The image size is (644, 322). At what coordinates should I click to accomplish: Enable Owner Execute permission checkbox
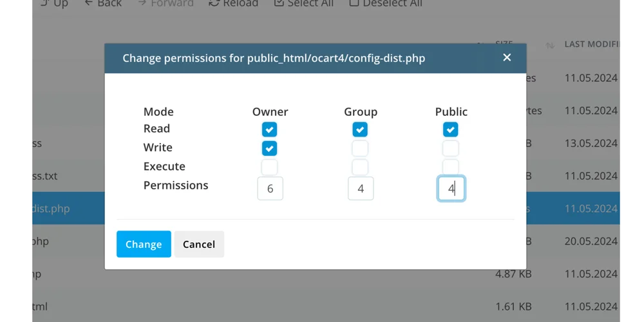[x=269, y=167]
